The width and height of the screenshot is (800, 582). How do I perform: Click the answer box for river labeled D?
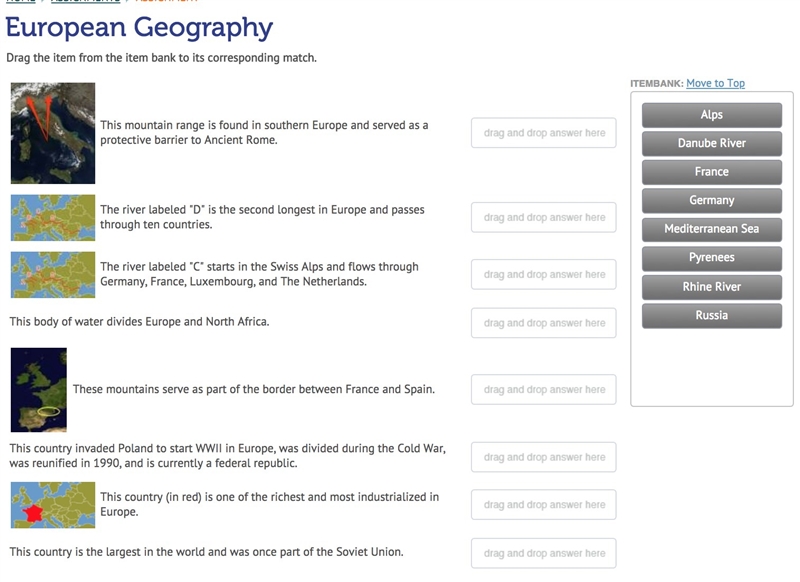click(x=544, y=217)
